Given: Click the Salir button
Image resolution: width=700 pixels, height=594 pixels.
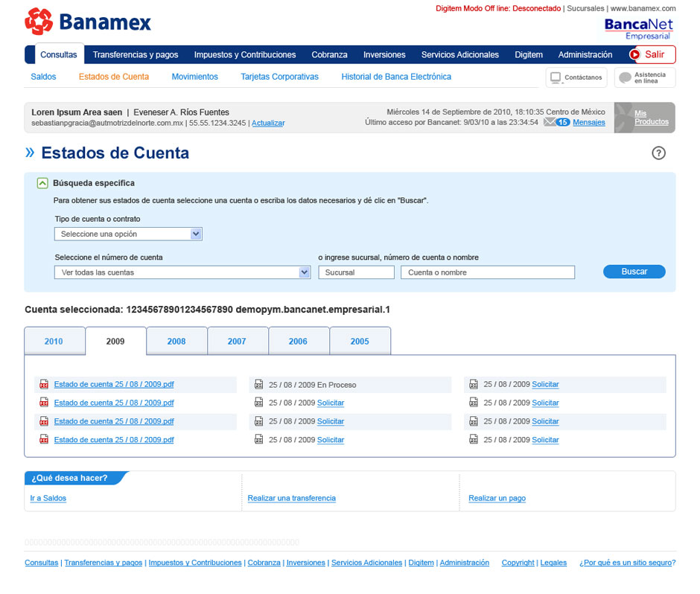Looking at the screenshot, I should pyautogui.click(x=652, y=54).
